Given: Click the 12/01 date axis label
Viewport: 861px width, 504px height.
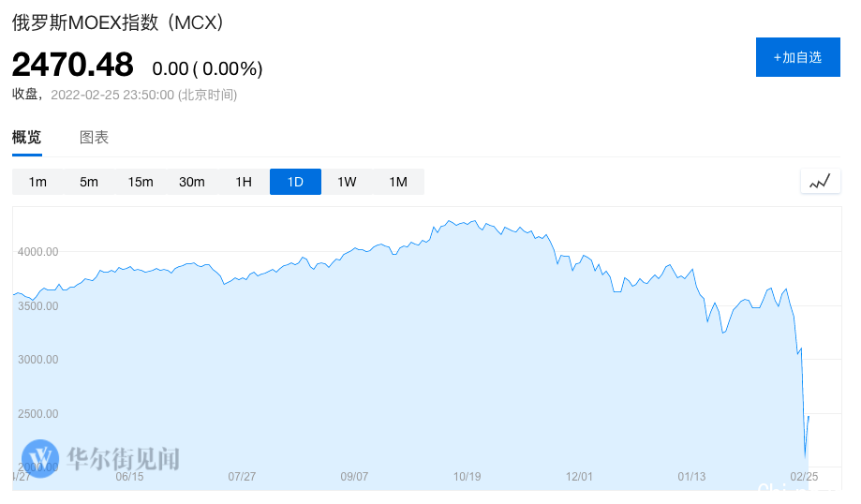Looking at the screenshot, I should pyautogui.click(x=579, y=477).
